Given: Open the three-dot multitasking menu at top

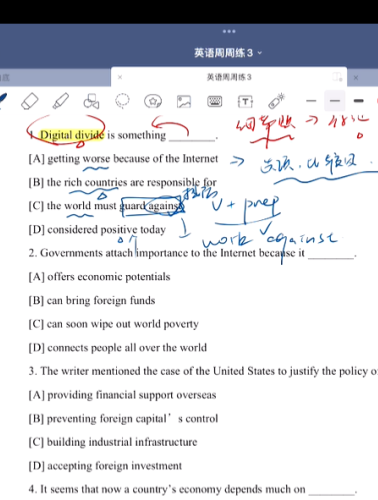Looking at the screenshot, I should [x=229, y=31].
